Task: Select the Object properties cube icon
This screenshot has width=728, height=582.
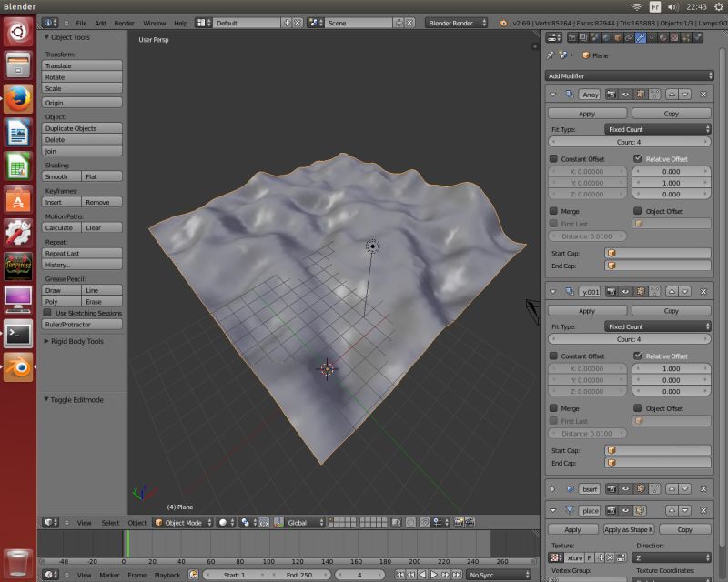Action: [x=616, y=38]
